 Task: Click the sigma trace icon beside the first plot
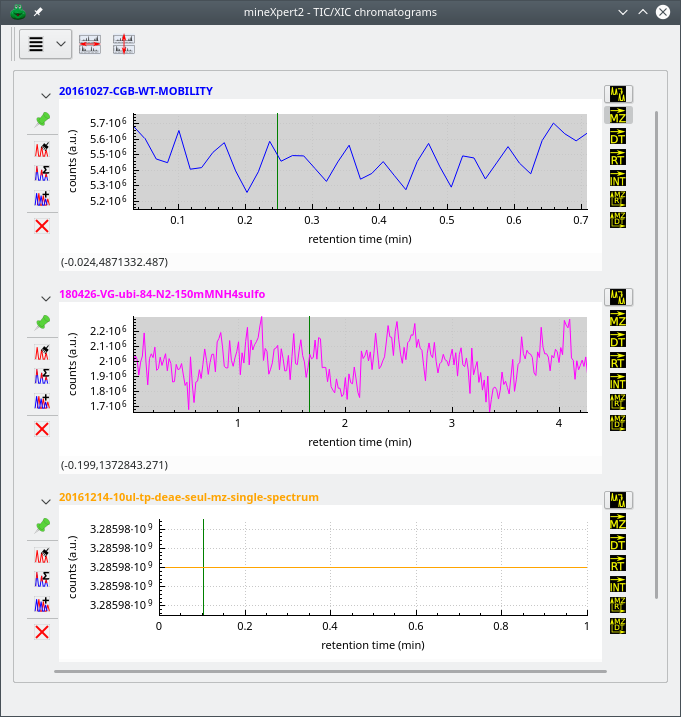[42, 173]
